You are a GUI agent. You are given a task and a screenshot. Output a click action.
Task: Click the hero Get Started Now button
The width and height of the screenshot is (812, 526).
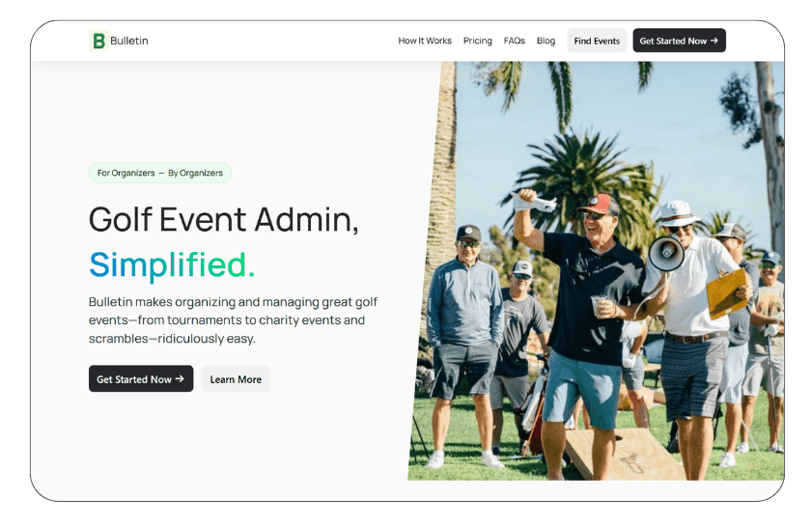[141, 379]
